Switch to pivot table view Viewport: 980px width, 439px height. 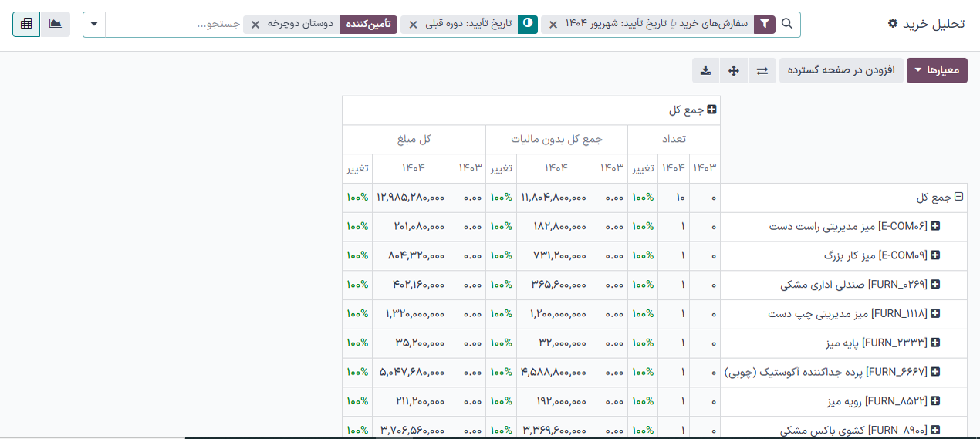(x=26, y=24)
